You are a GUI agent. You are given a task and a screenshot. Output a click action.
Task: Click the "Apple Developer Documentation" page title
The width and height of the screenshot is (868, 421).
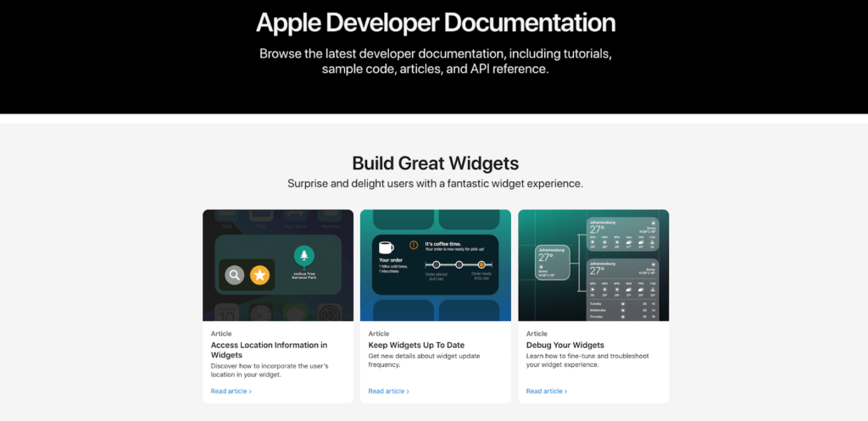[435, 22]
